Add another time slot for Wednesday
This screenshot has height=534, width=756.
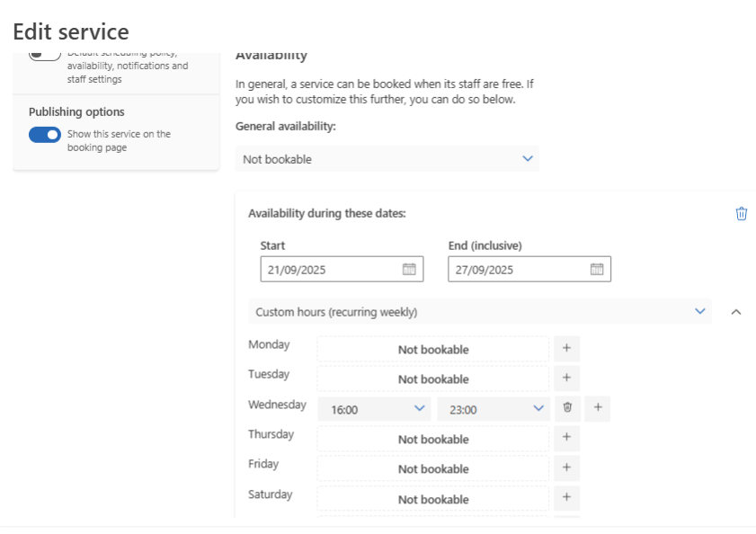click(x=598, y=408)
